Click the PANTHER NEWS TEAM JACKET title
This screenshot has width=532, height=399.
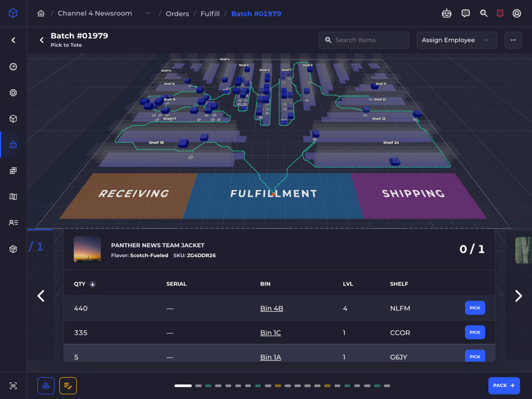click(x=158, y=245)
